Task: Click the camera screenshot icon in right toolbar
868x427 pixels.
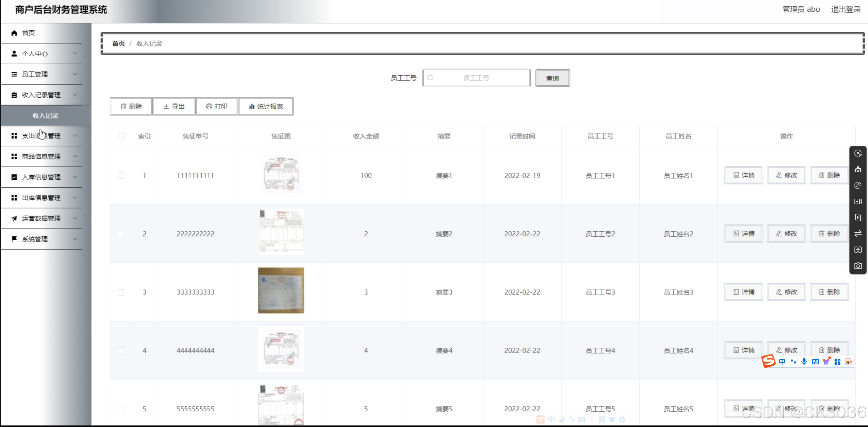Action: point(858,266)
